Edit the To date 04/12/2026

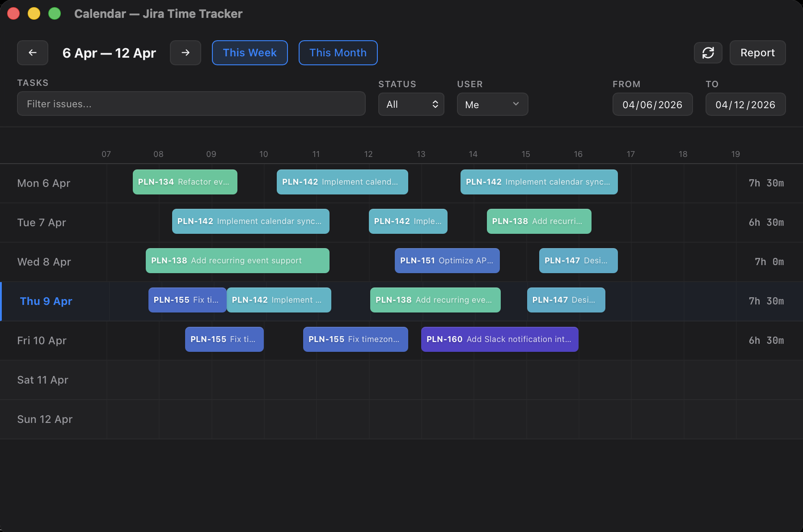(745, 104)
